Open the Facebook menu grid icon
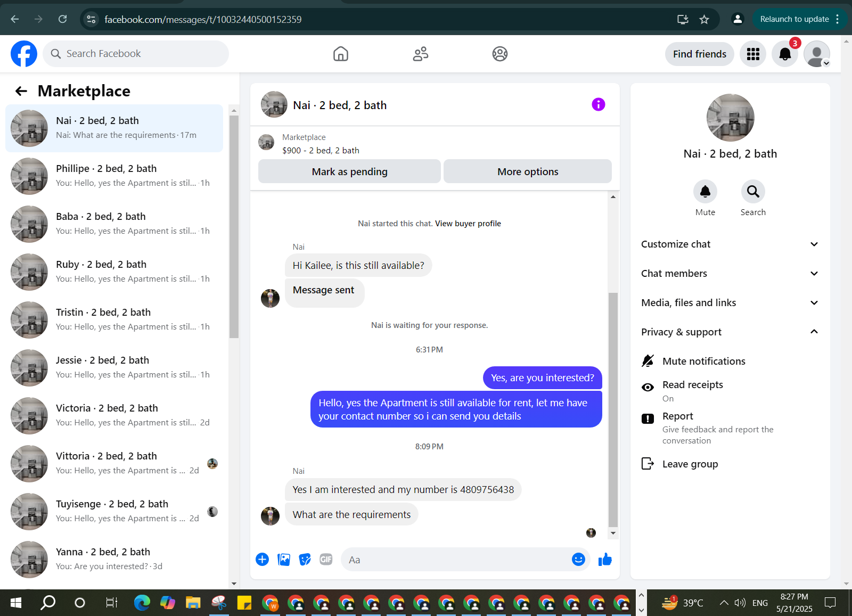This screenshot has width=852, height=616. tap(753, 54)
